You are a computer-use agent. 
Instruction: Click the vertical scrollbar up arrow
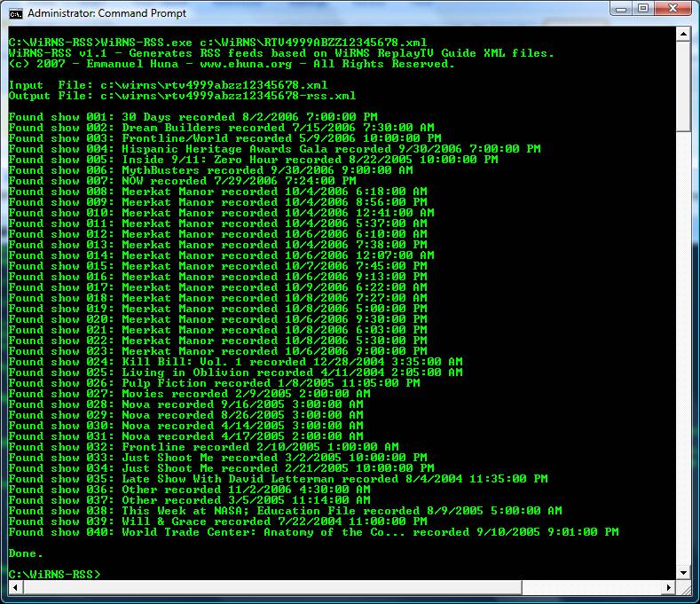point(683,34)
